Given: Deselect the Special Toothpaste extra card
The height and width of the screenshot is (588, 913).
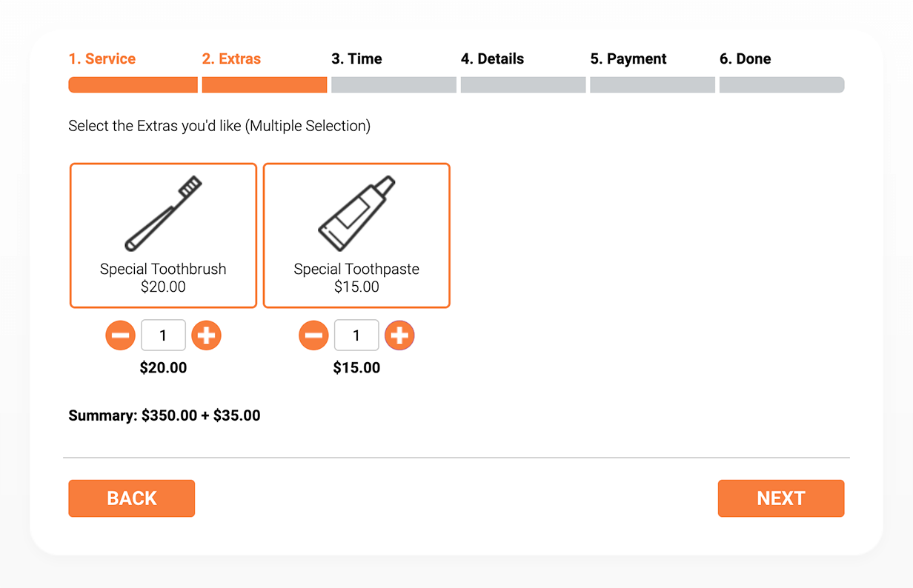Looking at the screenshot, I should click(356, 235).
